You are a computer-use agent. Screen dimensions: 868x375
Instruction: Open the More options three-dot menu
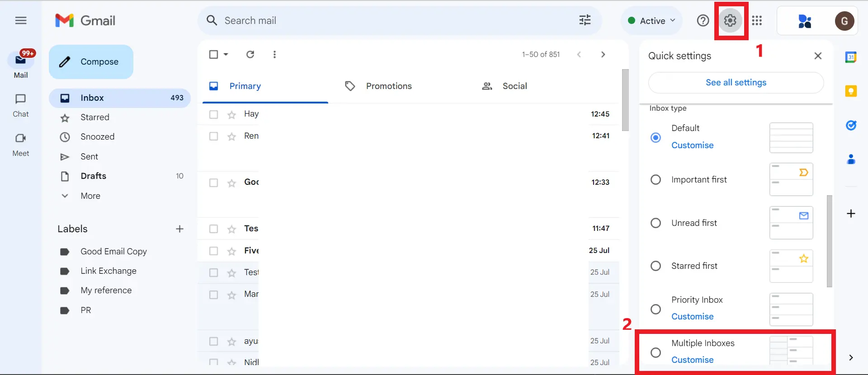click(274, 54)
